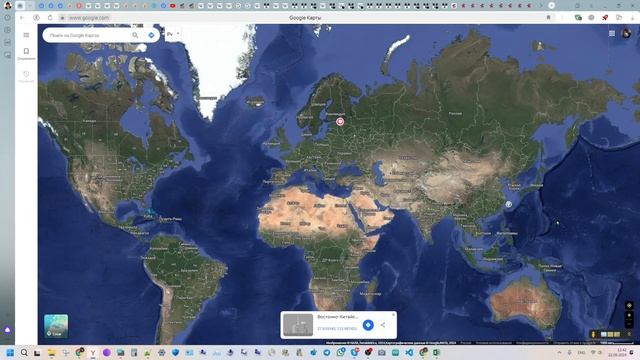Share the East China Sea location
The image size is (640, 360).
pos(383,325)
